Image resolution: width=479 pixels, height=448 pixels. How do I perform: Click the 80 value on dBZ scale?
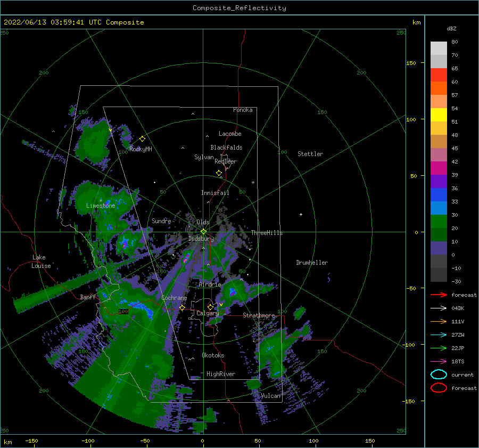(455, 42)
